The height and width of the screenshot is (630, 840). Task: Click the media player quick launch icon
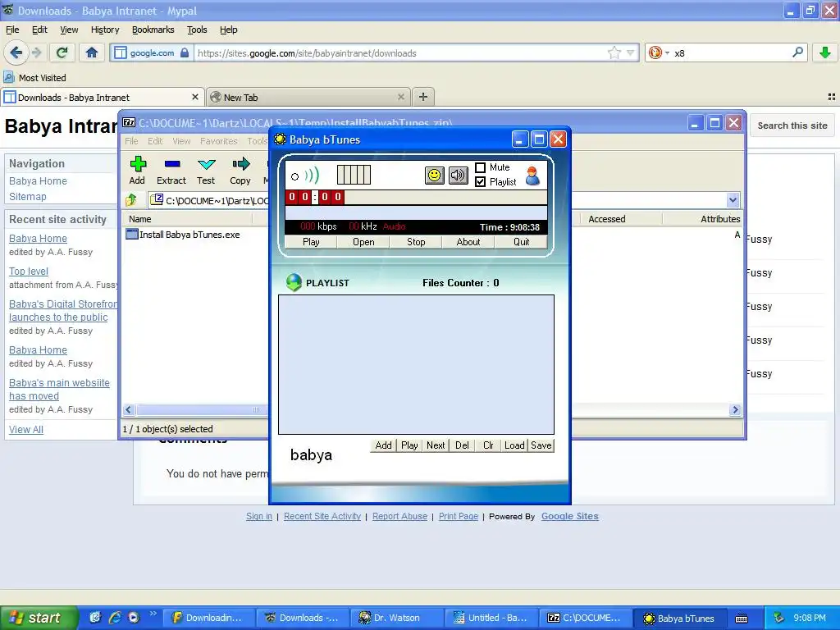point(134,617)
